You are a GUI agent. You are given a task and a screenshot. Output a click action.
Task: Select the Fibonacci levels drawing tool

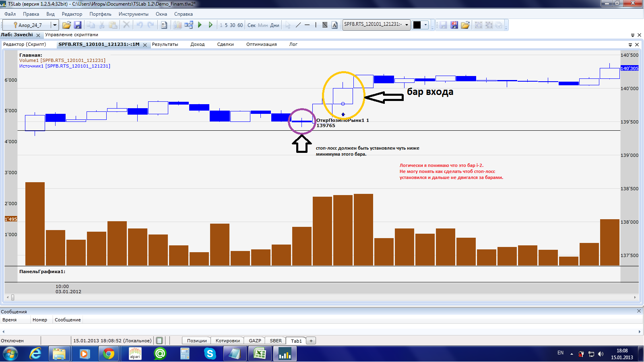(x=325, y=25)
